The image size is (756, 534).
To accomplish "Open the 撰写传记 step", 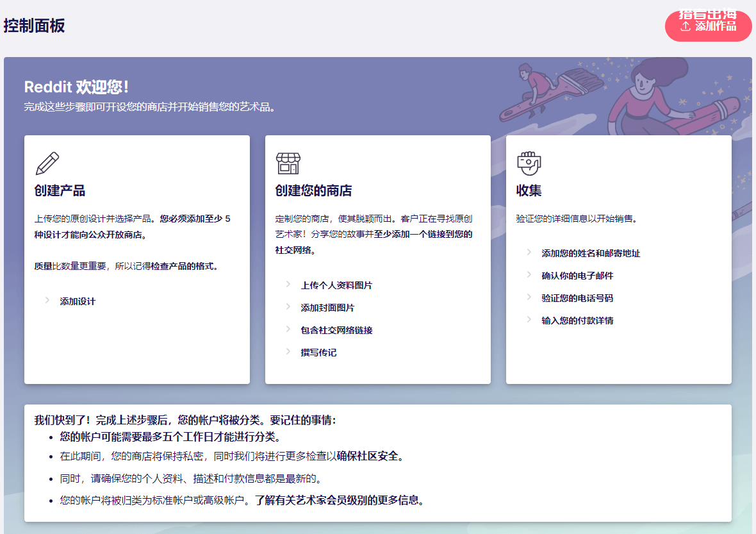I will tap(318, 353).
